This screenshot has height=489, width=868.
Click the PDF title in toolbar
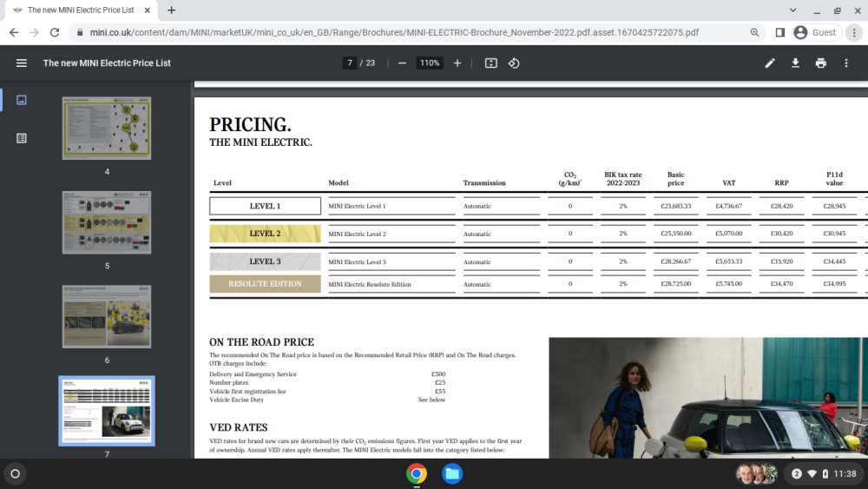107,63
